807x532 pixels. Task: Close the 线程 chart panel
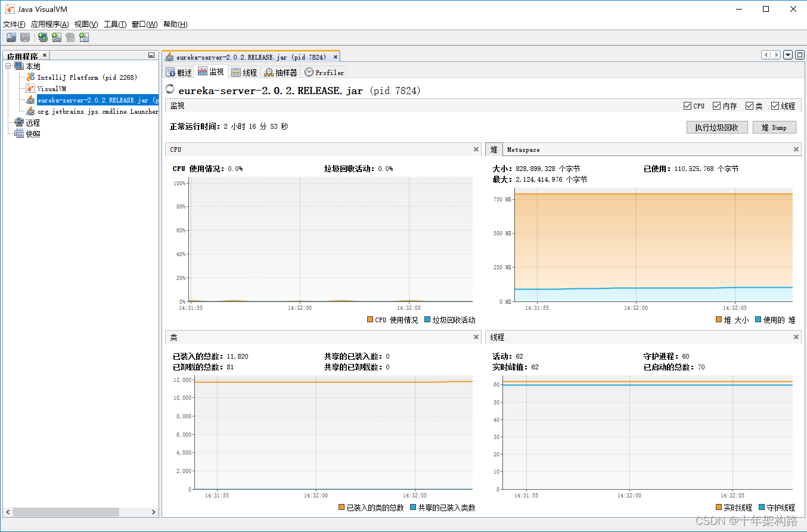796,337
